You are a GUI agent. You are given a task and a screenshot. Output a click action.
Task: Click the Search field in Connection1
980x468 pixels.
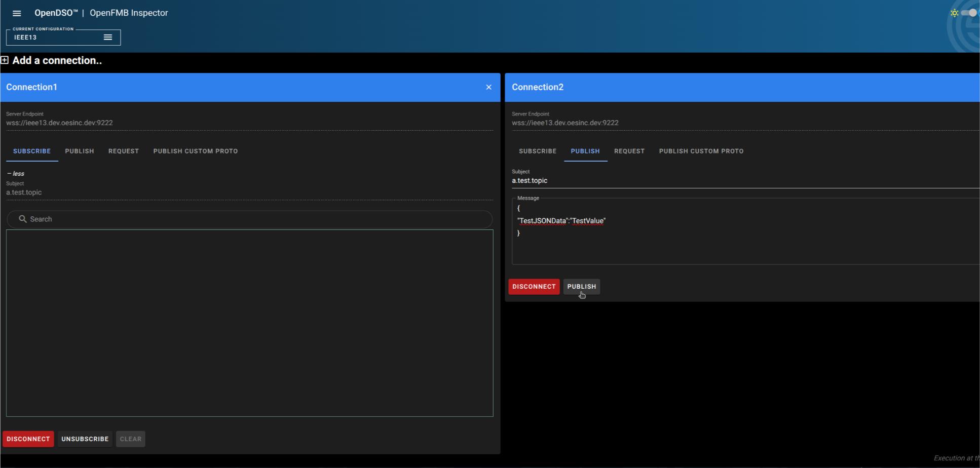[x=249, y=219]
